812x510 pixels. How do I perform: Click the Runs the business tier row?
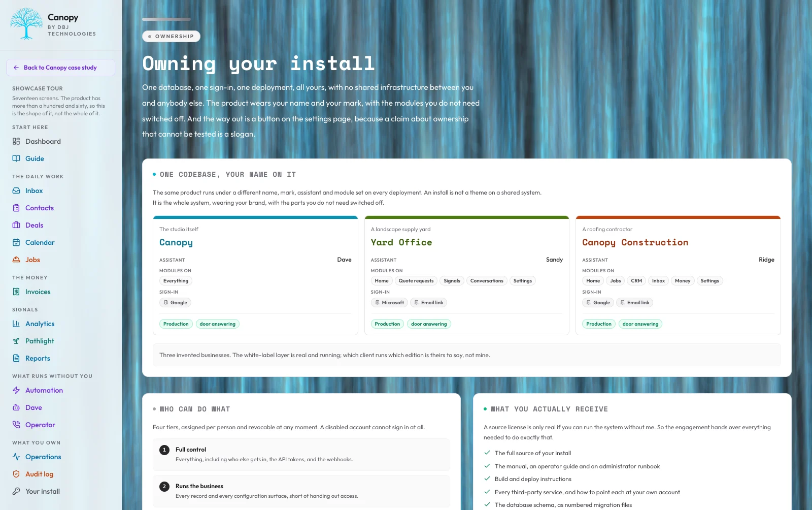pyautogui.click(x=301, y=491)
